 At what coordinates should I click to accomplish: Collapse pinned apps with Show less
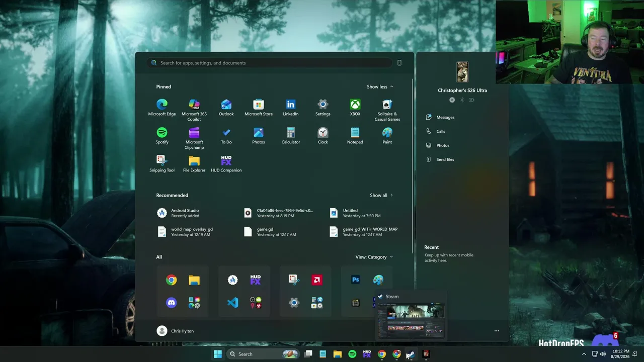380,86
